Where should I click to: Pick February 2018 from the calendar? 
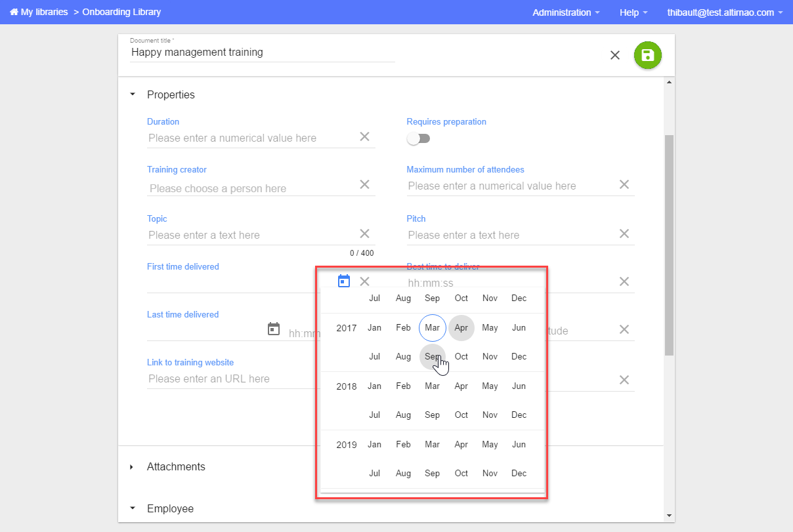pos(404,386)
